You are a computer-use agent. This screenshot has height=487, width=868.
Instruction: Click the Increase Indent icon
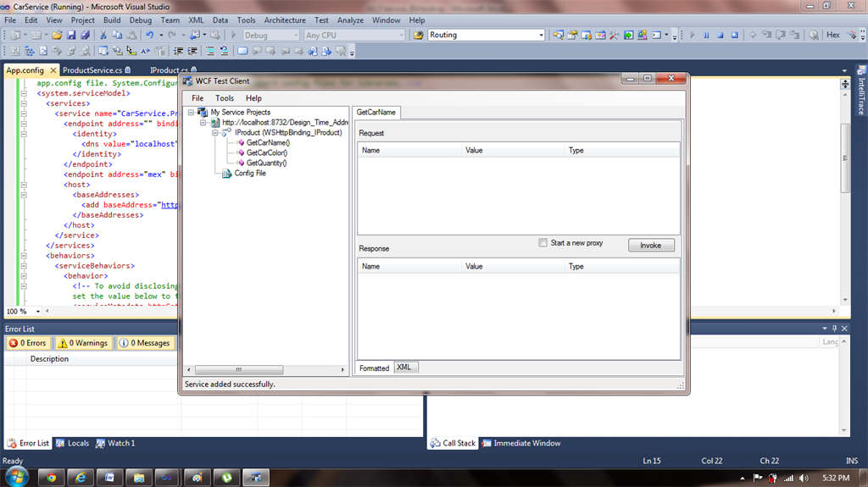pos(192,51)
